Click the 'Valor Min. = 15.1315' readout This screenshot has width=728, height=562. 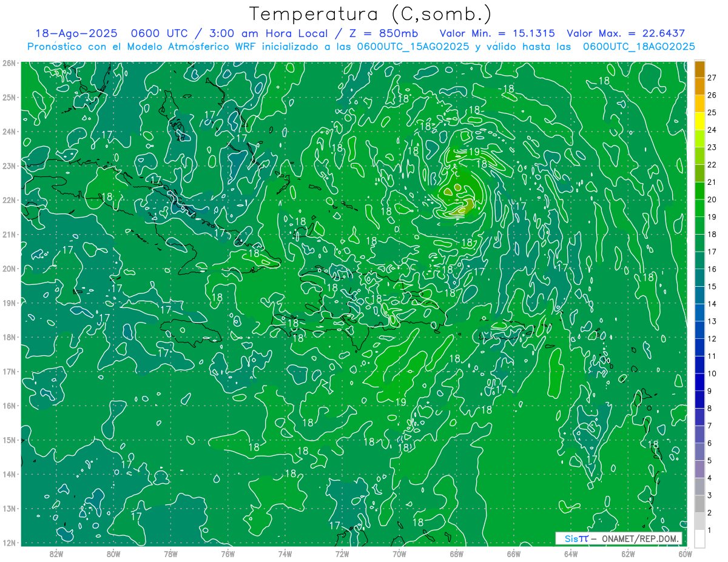pyautogui.click(x=497, y=33)
